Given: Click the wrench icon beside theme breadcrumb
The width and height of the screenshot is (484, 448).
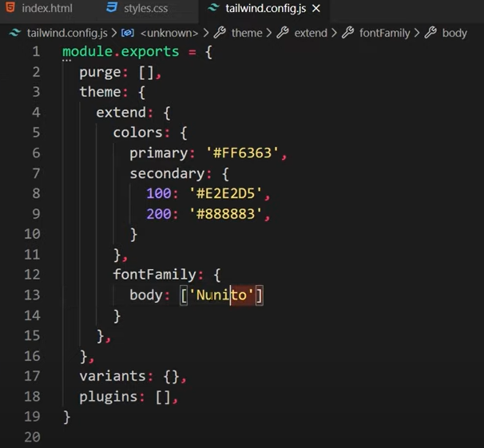Looking at the screenshot, I should (x=220, y=33).
